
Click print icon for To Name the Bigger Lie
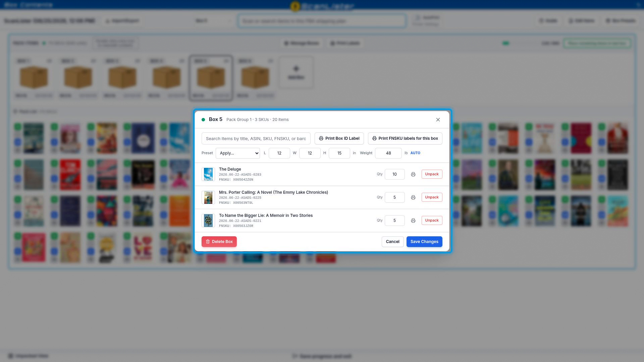pos(413,221)
